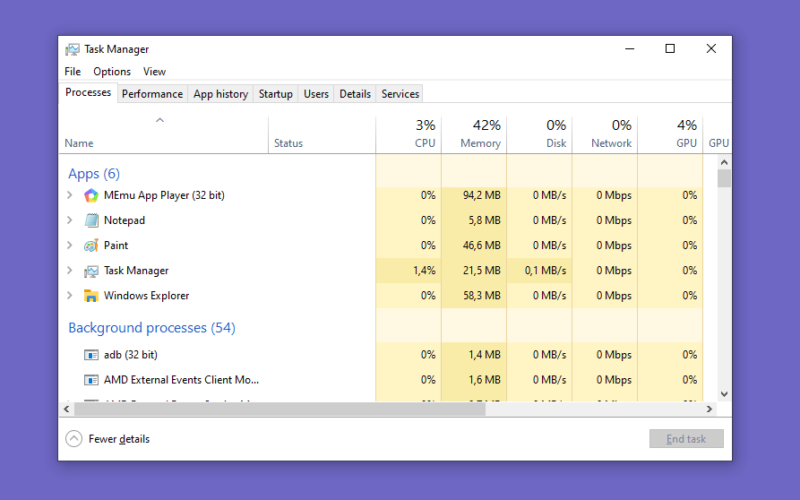The height and width of the screenshot is (500, 800).
Task: Select the Background processes (54) heading
Action: pyautogui.click(x=152, y=328)
